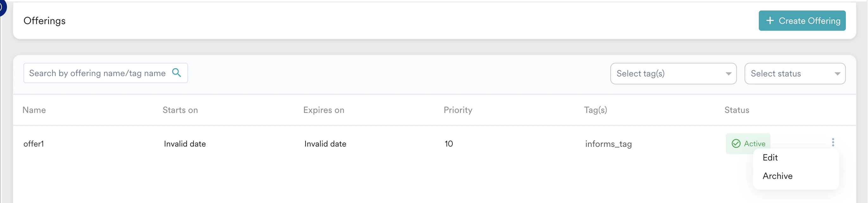Select the offer1 row name
Image resolution: width=868 pixels, height=203 pixels.
pyautogui.click(x=34, y=144)
